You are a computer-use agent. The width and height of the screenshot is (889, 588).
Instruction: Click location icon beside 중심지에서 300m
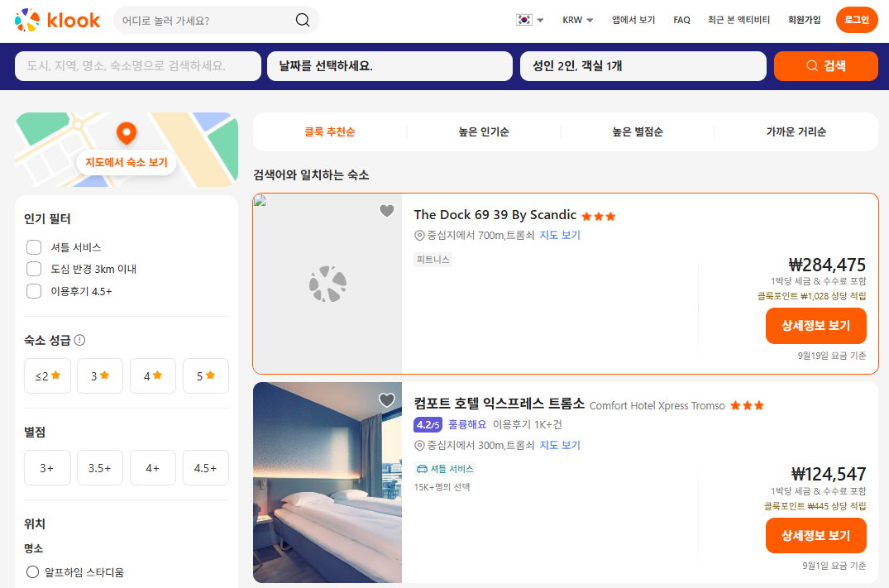tap(419, 446)
